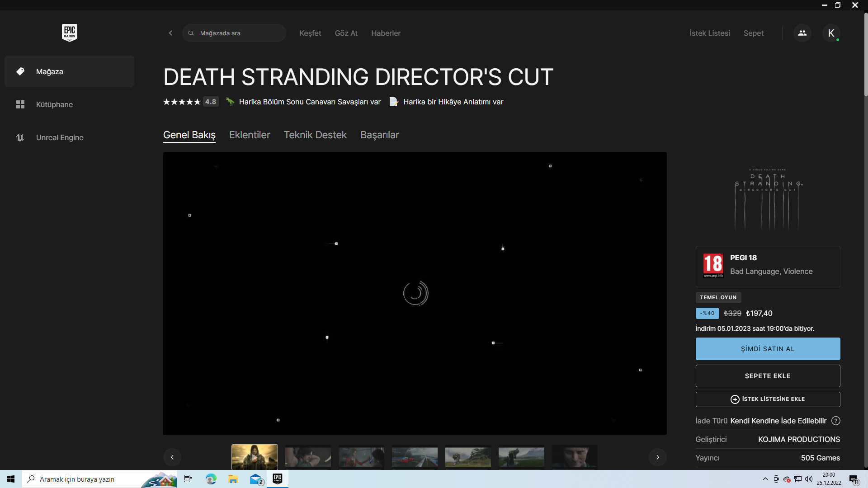Switch to Başarılar tab
The height and width of the screenshot is (488, 868).
379,135
